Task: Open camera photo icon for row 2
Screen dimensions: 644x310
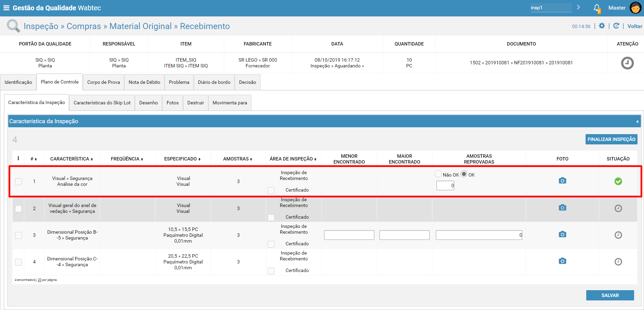Action: (x=562, y=208)
